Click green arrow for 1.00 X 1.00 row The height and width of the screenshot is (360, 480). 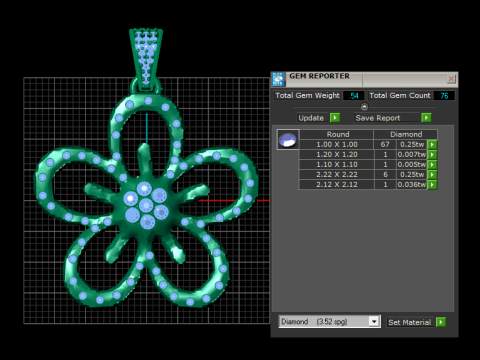(x=432, y=145)
